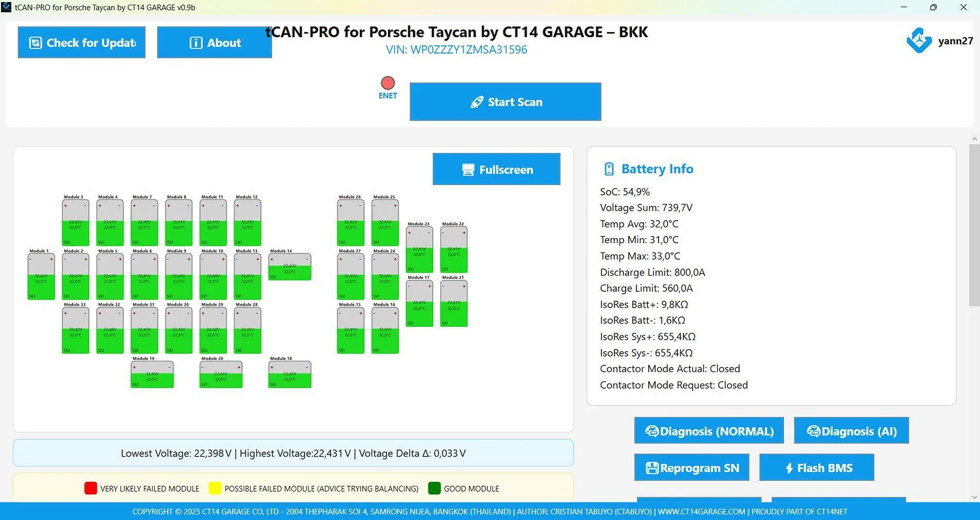Select the Module 18 battery graphic
The image size is (980, 520).
click(x=290, y=375)
